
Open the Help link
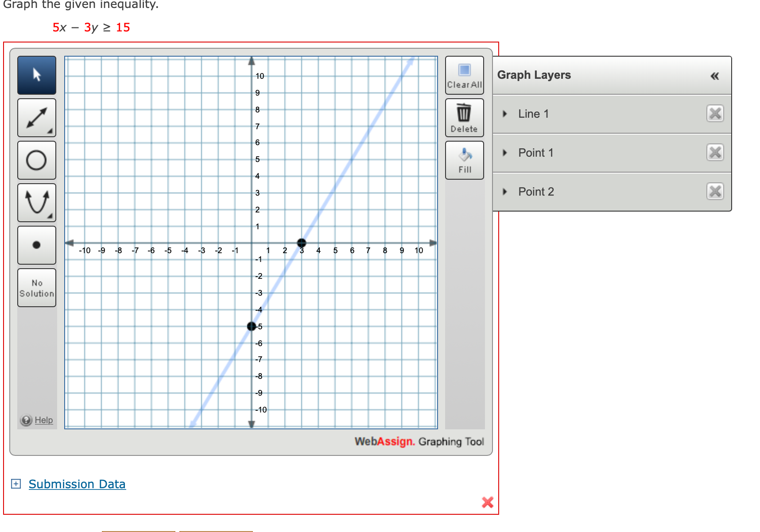[x=43, y=420]
